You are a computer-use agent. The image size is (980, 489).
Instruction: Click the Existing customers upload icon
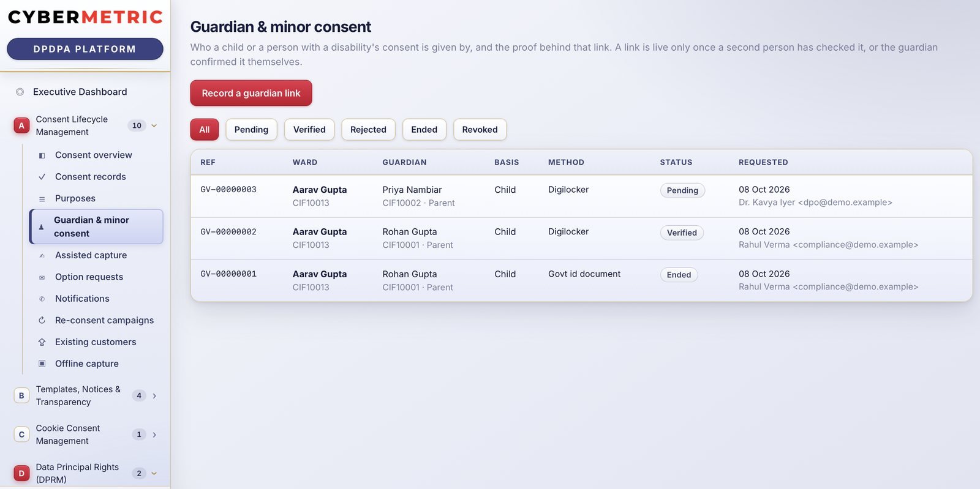click(42, 342)
